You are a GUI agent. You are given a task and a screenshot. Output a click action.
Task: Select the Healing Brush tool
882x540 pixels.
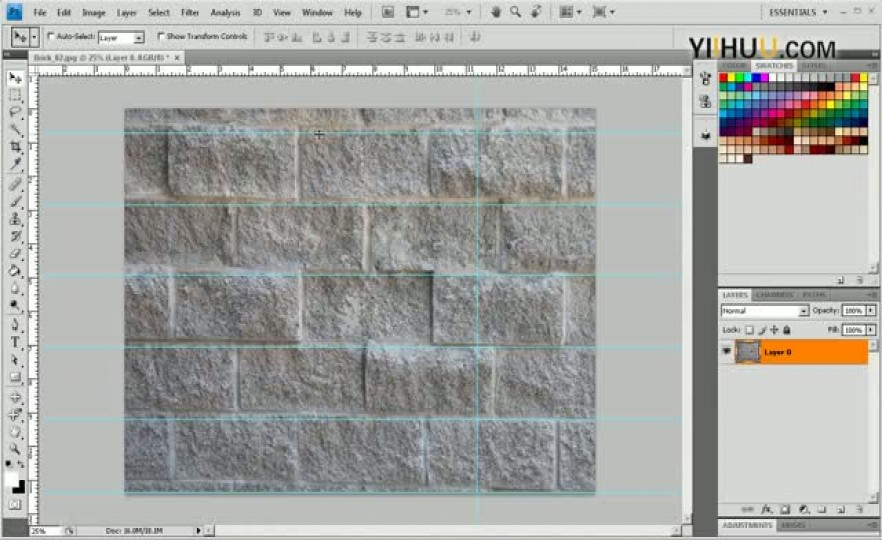point(15,184)
